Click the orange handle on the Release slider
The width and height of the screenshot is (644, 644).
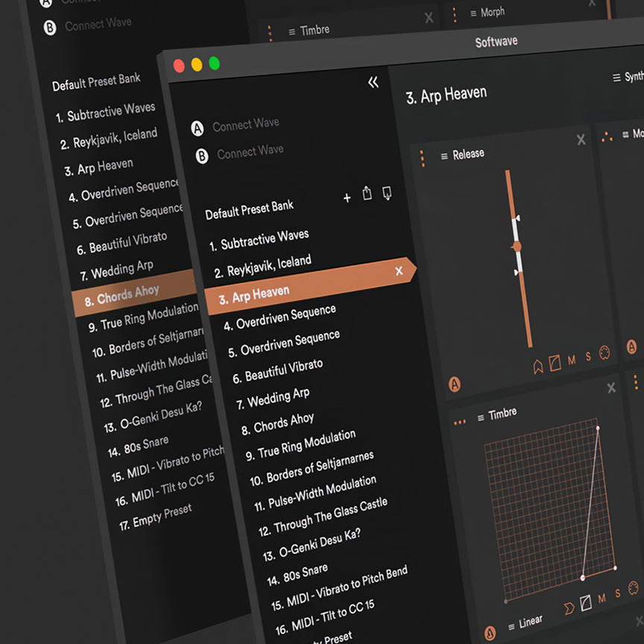coord(517,245)
